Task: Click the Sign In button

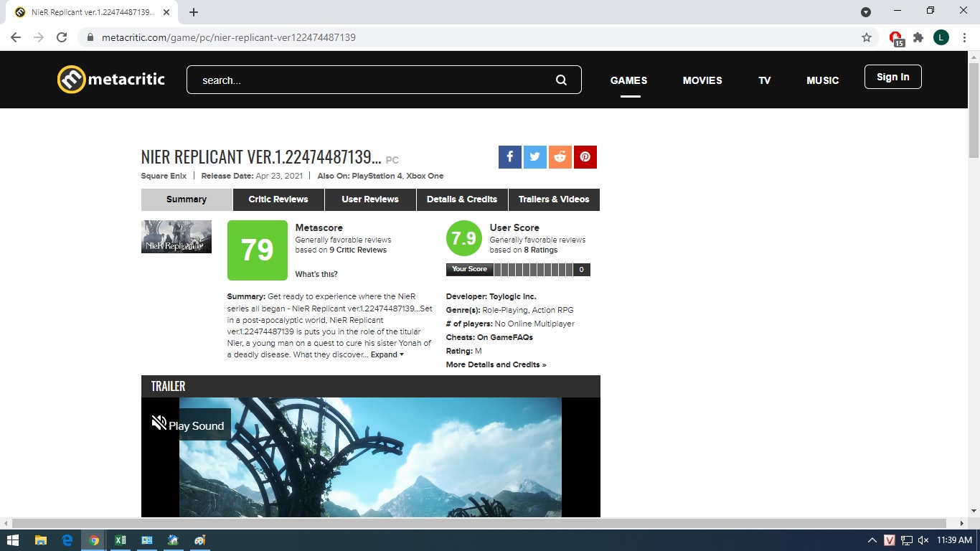Action: (x=893, y=77)
